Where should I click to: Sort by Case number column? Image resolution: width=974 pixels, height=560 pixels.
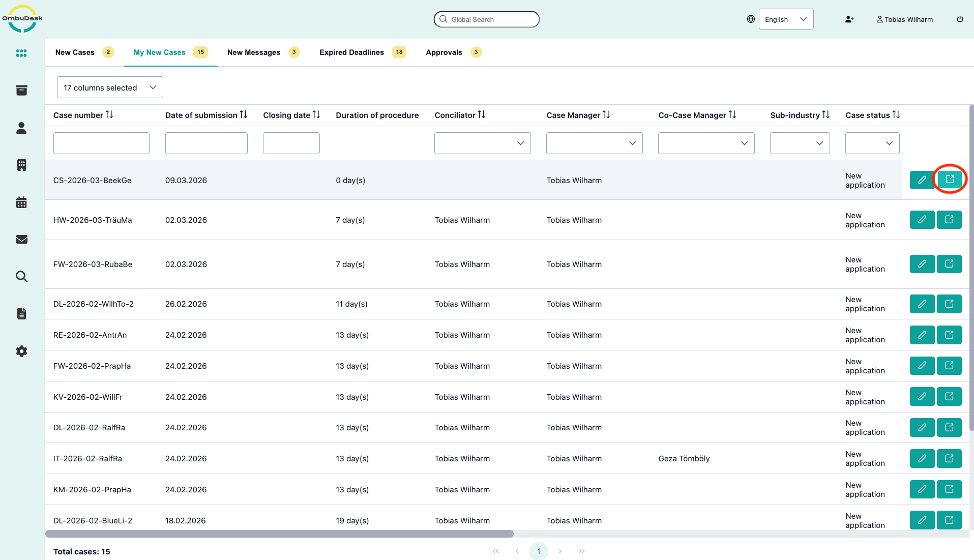coord(109,115)
